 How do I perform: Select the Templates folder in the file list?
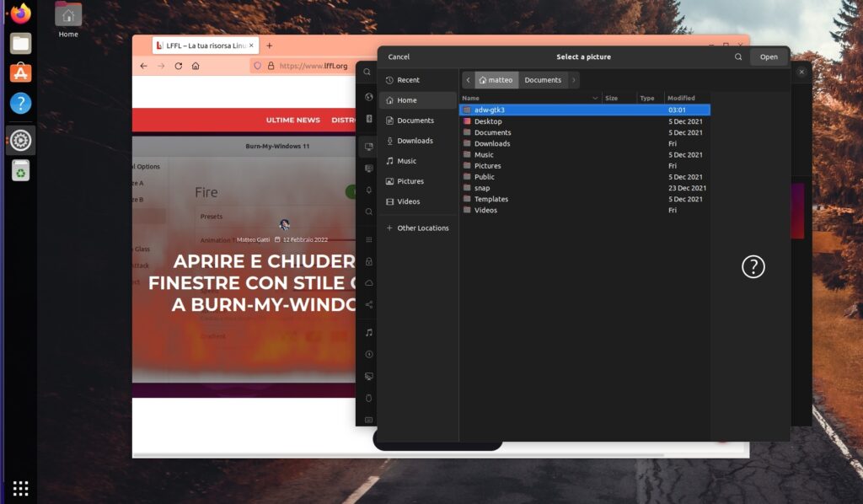point(585,199)
